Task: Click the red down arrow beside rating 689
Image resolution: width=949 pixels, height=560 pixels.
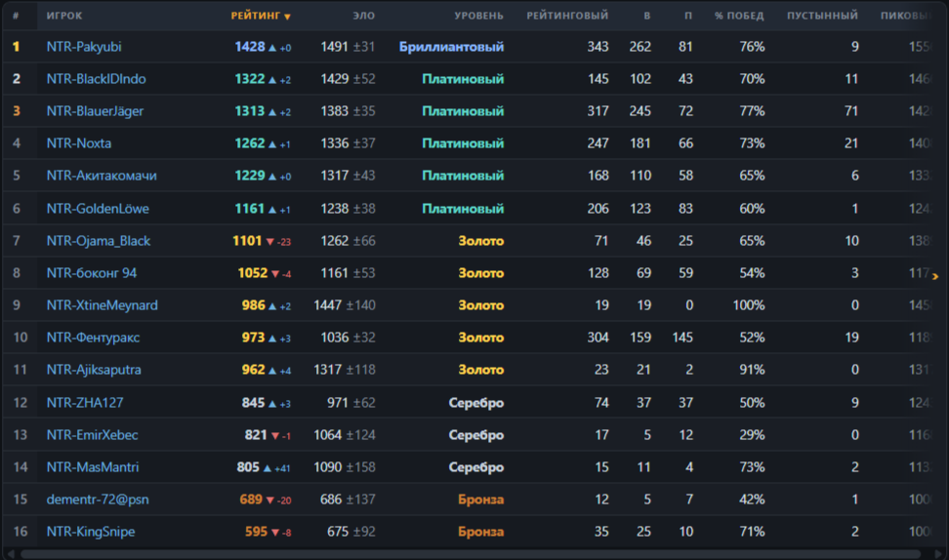Action: pyautogui.click(x=269, y=500)
